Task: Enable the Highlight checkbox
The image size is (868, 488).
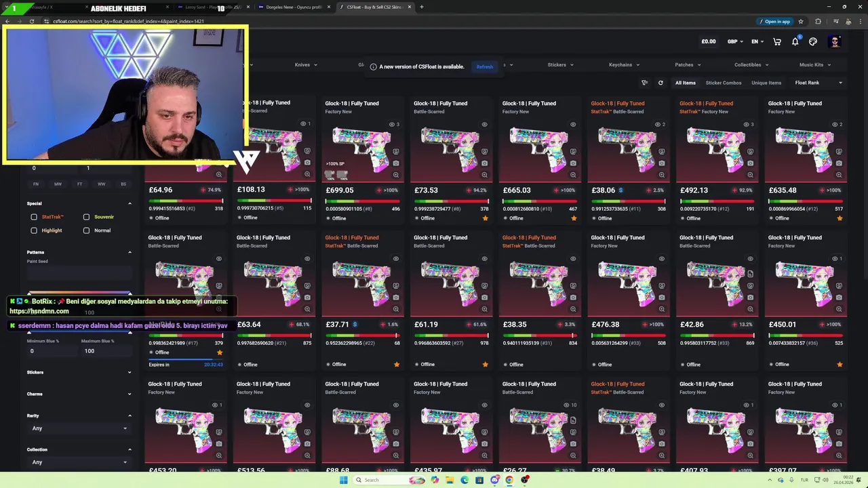Action: click(x=34, y=230)
